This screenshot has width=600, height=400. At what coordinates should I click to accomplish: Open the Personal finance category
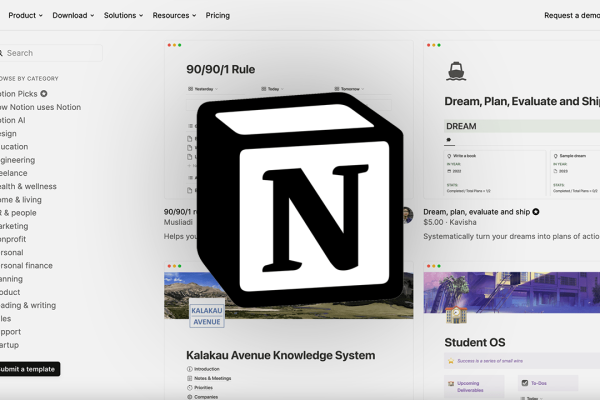coord(26,266)
